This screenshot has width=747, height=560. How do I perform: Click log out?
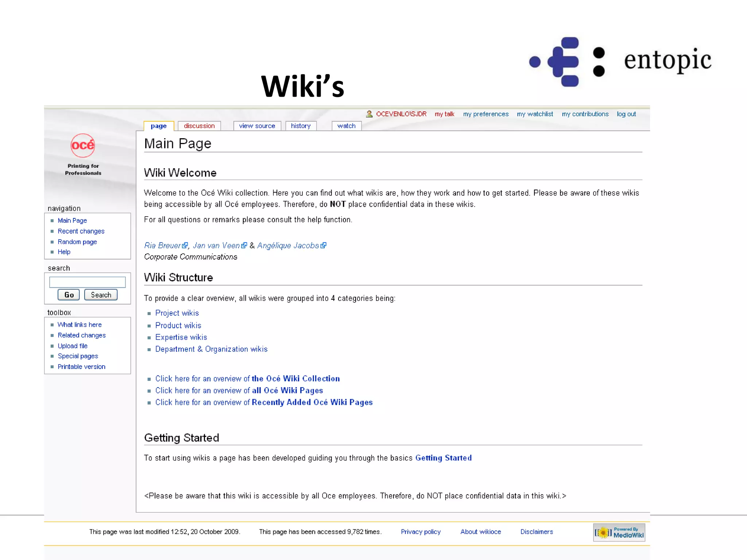(x=626, y=114)
